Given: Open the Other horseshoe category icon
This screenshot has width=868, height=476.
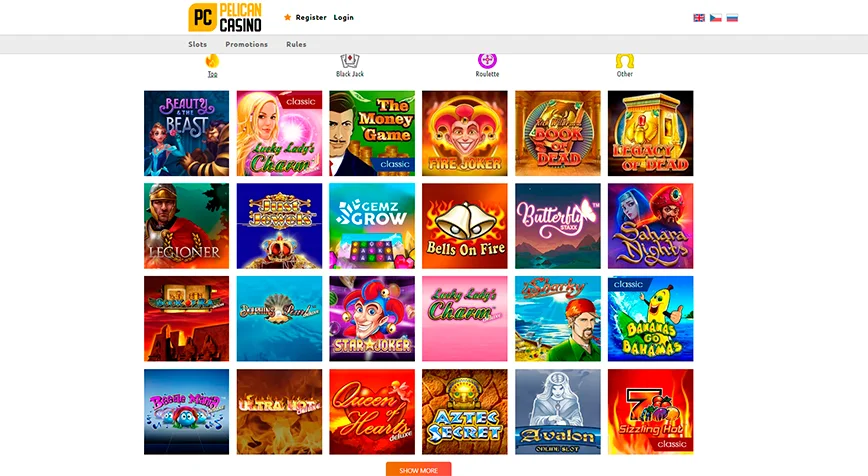Looking at the screenshot, I should pos(624,61).
